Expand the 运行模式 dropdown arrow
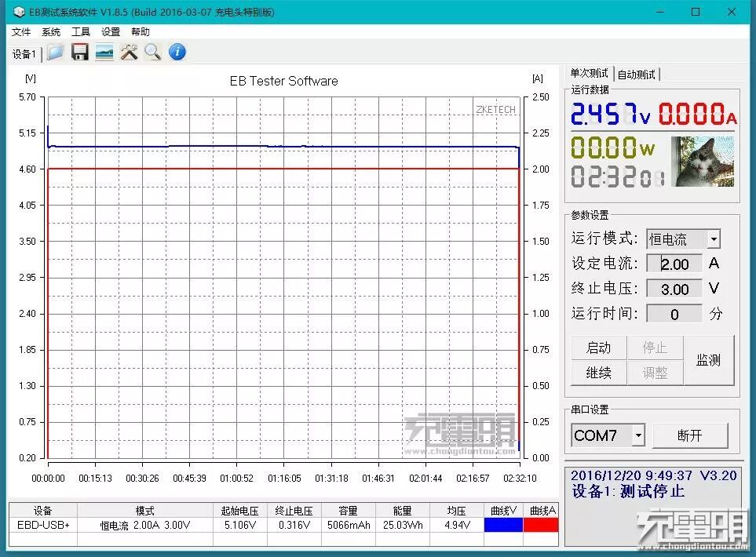This screenshot has width=756, height=557. [x=714, y=239]
